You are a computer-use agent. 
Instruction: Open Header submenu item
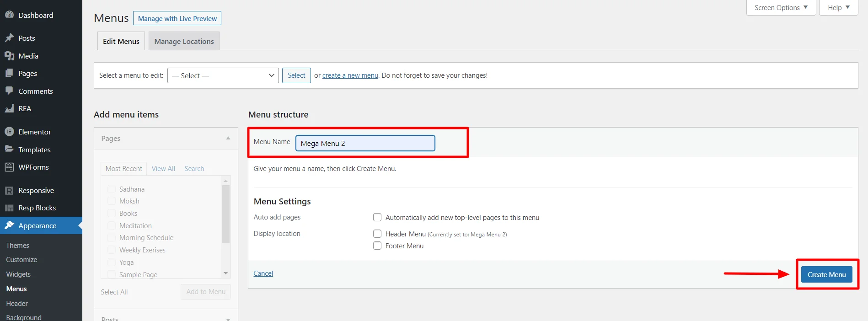click(x=17, y=303)
